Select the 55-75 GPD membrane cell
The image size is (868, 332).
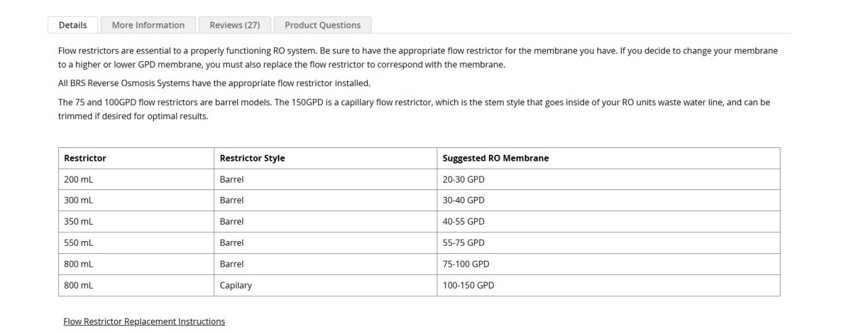coord(464,242)
